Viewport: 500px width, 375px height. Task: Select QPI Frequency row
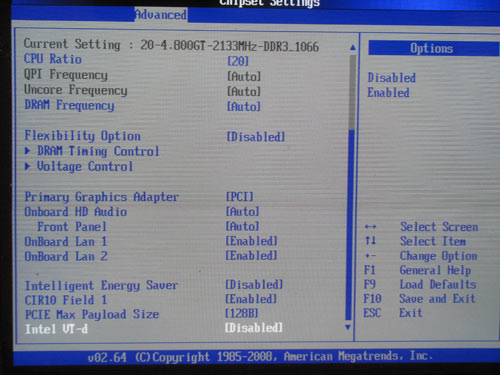[66, 74]
